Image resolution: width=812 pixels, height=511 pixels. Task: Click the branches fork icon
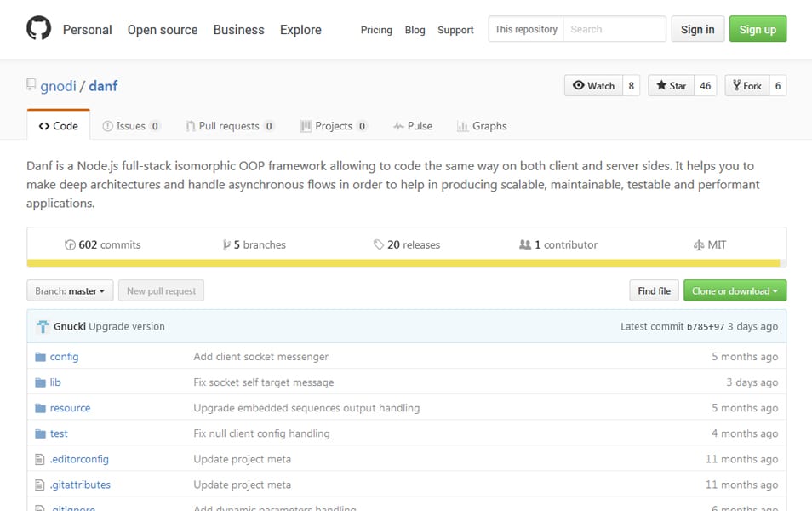point(226,244)
